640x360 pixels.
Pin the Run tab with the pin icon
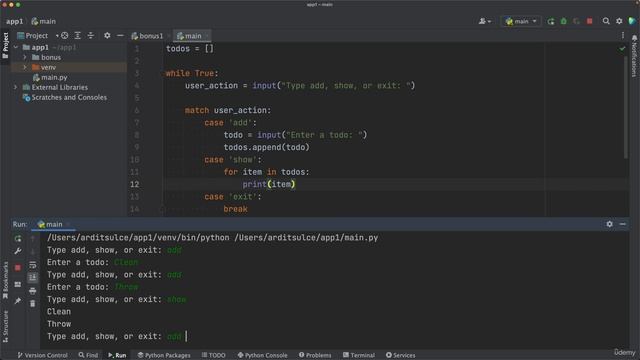coord(18,301)
